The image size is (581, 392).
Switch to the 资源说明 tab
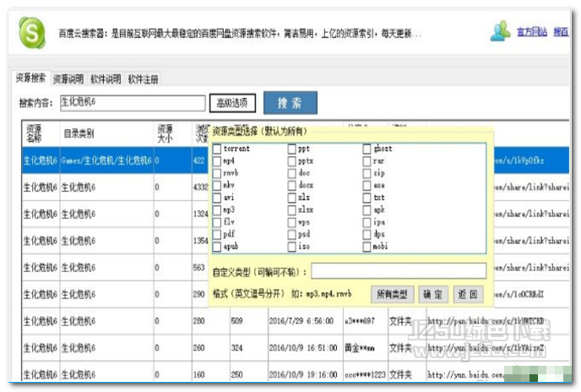68,79
